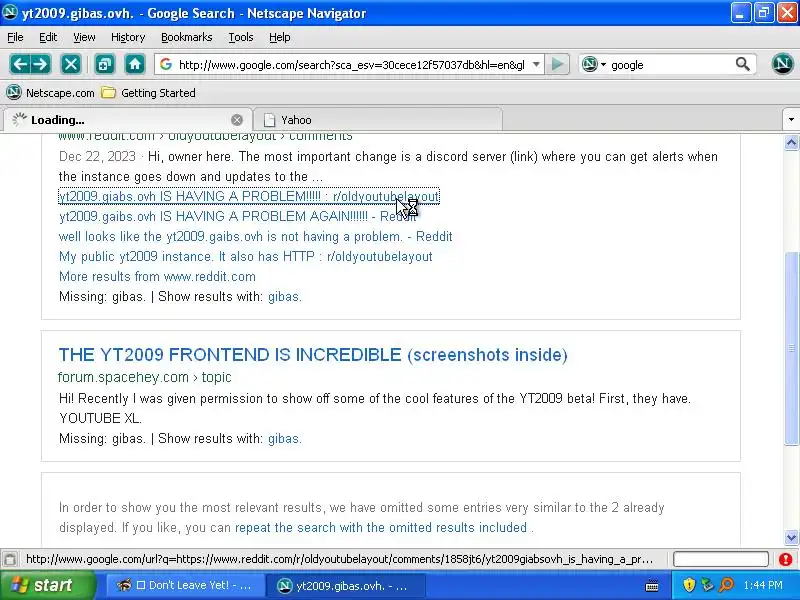The image size is (800, 600).
Task: Switch to 'Don't Leave Yet!' taskbar window
Action: pos(186,585)
